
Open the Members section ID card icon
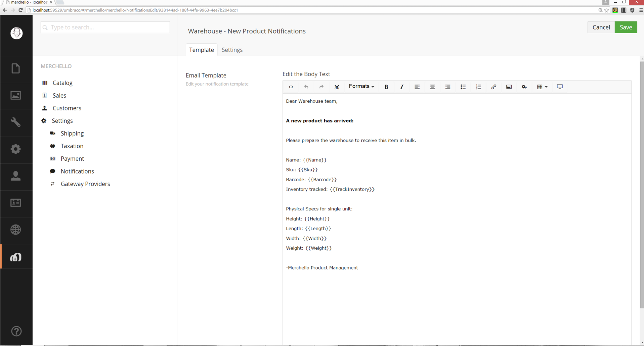16,203
